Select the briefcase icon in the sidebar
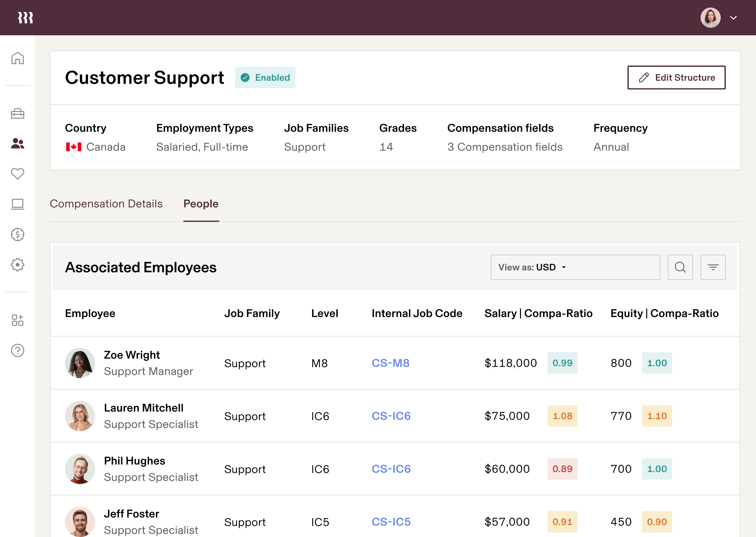This screenshot has width=756, height=537. [17, 114]
